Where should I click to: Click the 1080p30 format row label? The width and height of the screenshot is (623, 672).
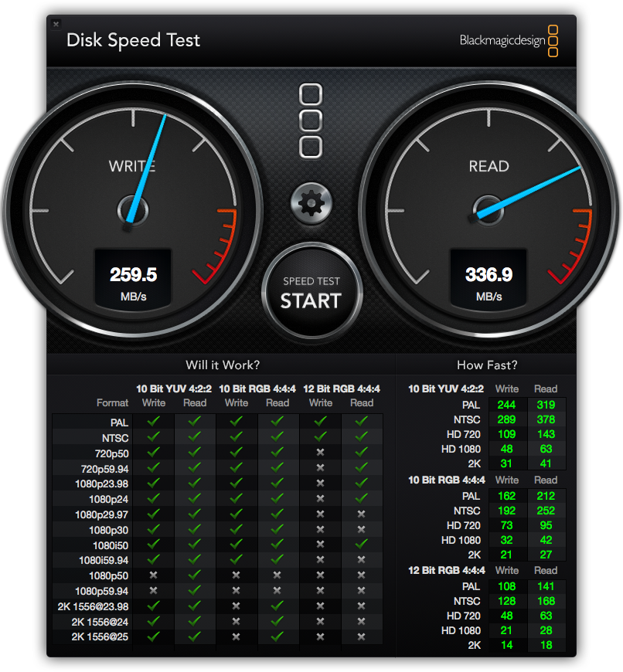coord(108,530)
